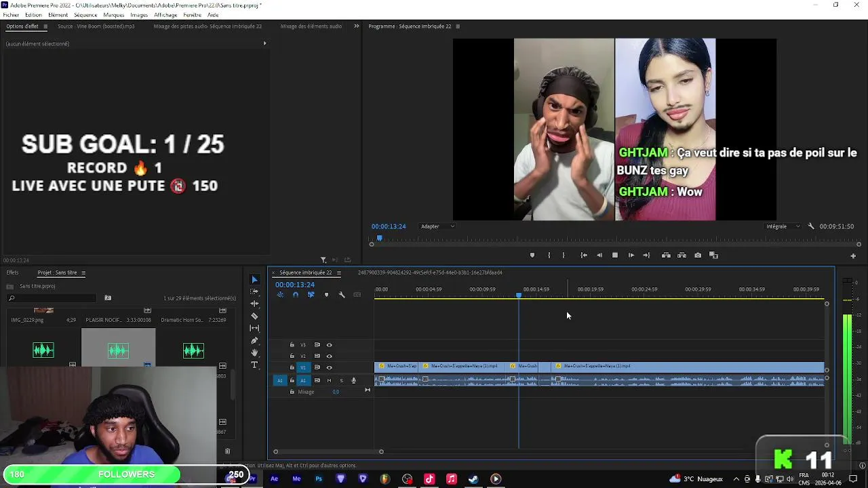868x488 pixels.
Task: Toggle timeline snapping magnet
Action: (x=296, y=295)
